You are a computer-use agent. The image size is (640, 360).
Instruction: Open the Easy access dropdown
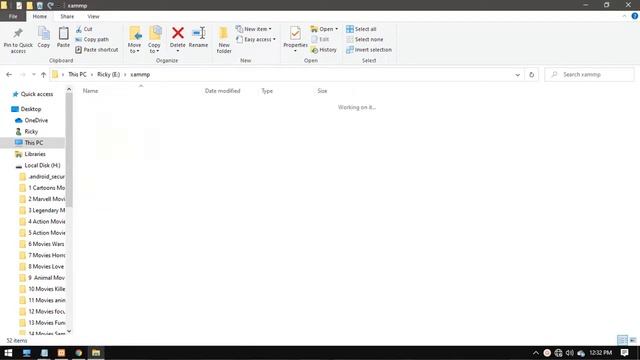(x=256, y=39)
